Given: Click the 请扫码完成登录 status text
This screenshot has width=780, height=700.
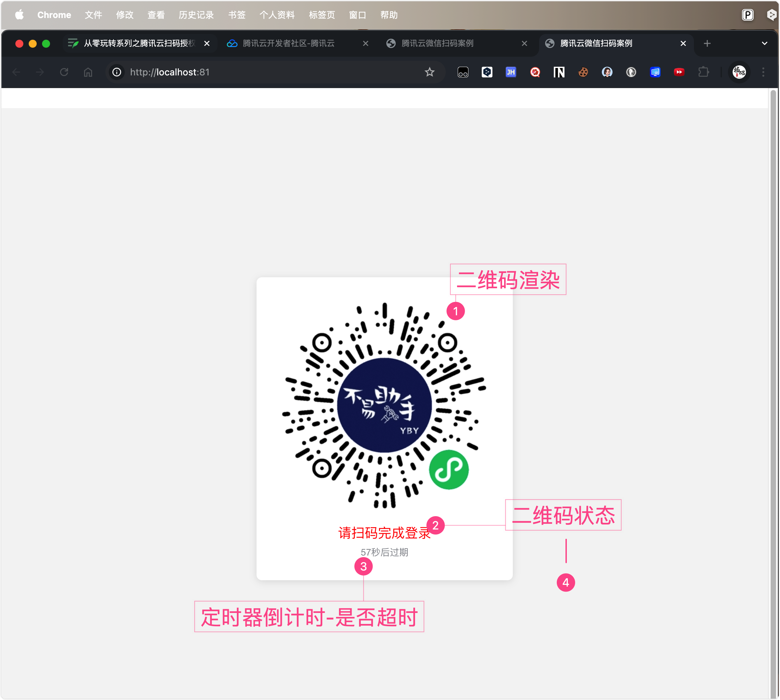Looking at the screenshot, I should [x=384, y=533].
